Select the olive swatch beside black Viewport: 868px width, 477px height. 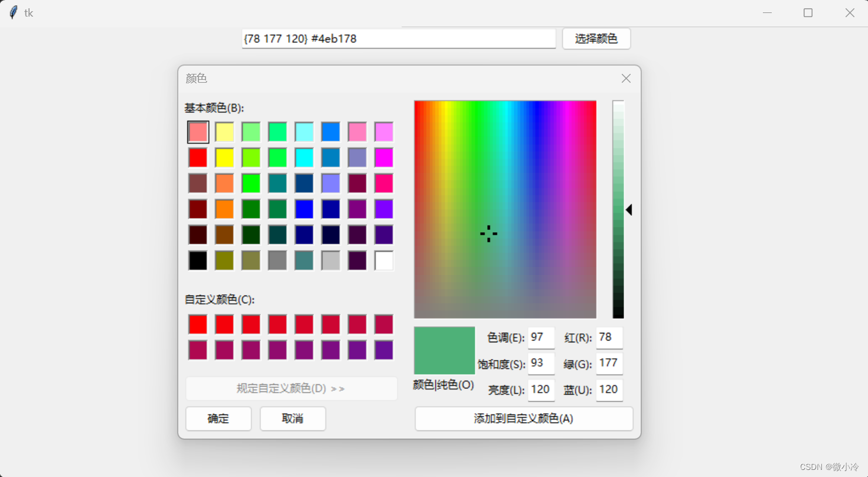[224, 261]
